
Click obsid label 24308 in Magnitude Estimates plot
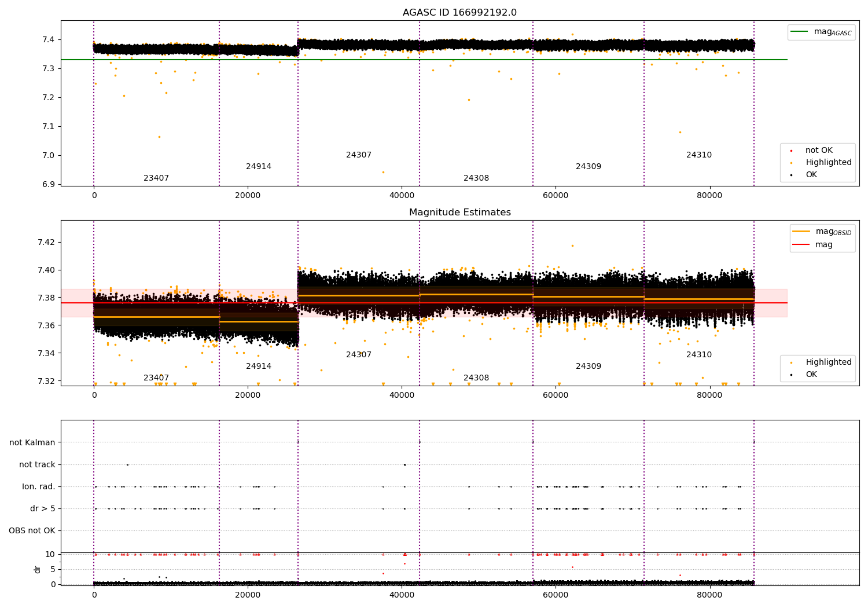[x=476, y=378]
